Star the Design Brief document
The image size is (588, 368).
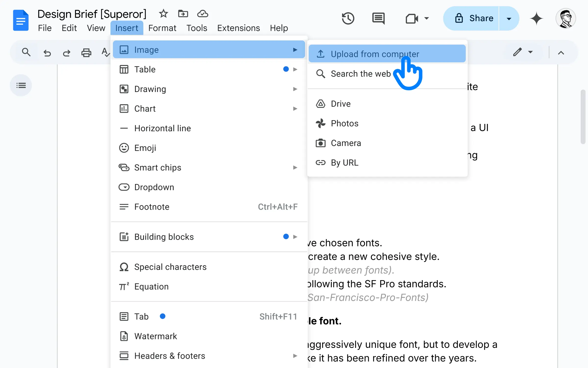tap(163, 13)
